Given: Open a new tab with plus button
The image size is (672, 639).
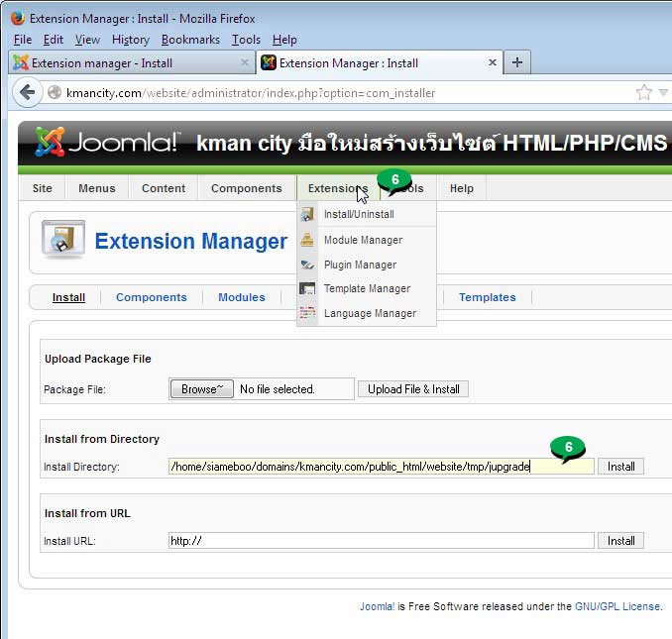Looking at the screenshot, I should point(517,62).
